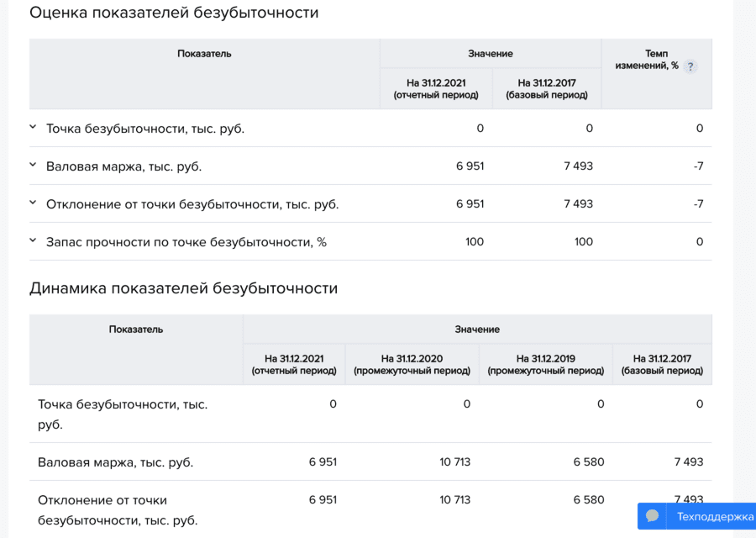Select the top table's На 31.12.2021 header
The height and width of the screenshot is (538, 756).
pyautogui.click(x=436, y=89)
